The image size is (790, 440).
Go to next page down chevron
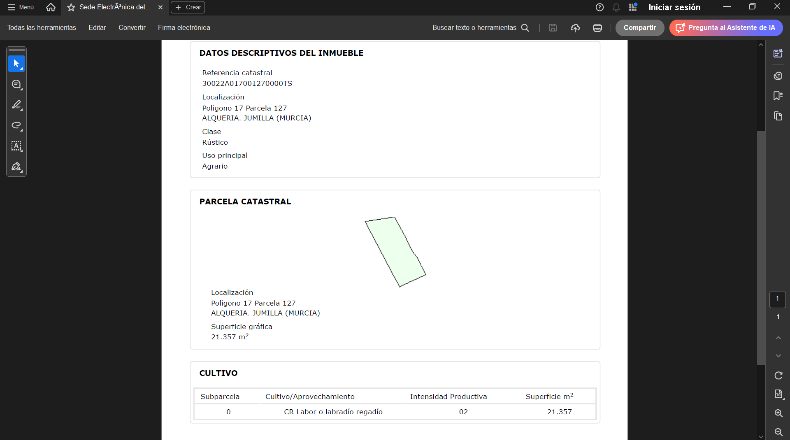tap(778, 356)
